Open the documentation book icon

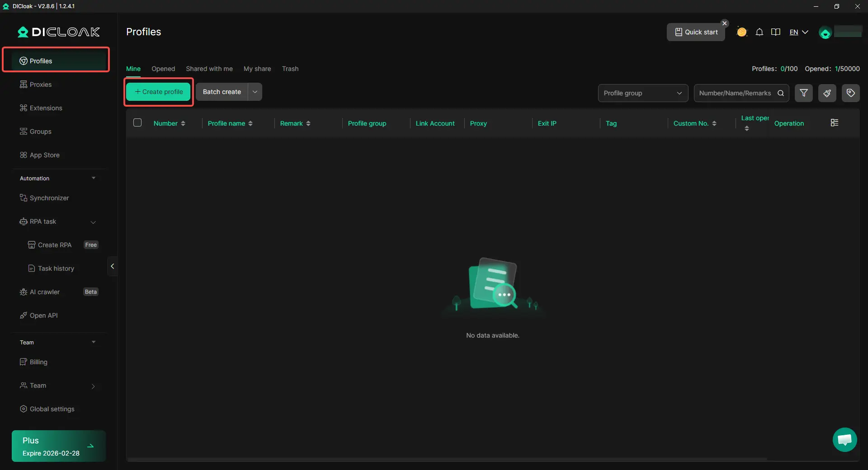776,32
